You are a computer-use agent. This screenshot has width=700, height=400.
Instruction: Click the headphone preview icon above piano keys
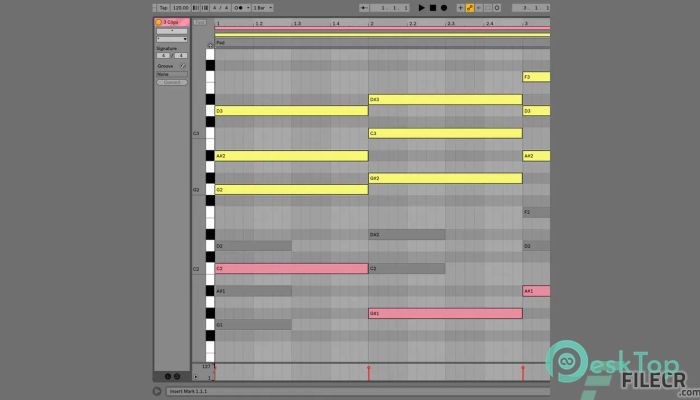tap(210, 45)
